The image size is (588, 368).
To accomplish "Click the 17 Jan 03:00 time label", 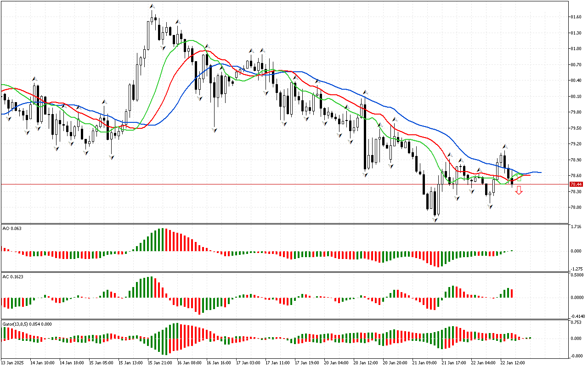I will click(247, 363).
